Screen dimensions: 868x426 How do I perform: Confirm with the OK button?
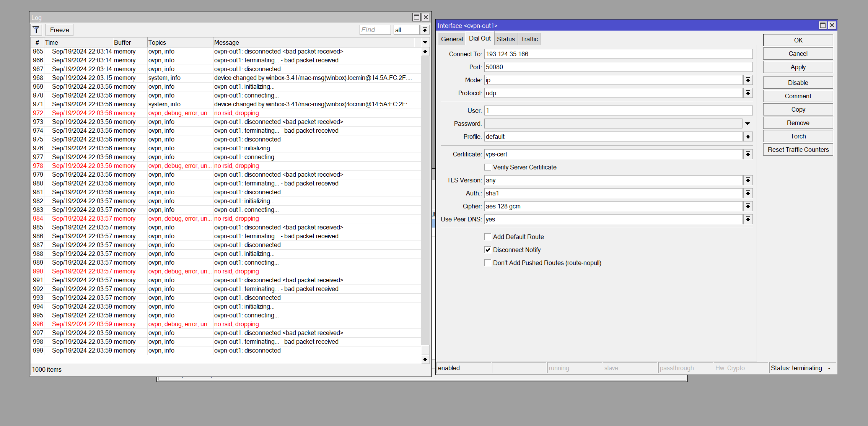(798, 40)
